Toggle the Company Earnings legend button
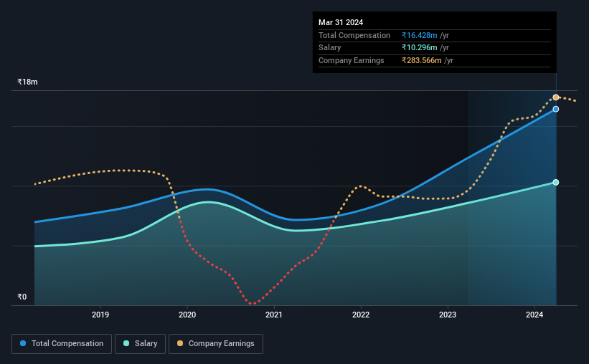589x364 pixels. [216, 344]
